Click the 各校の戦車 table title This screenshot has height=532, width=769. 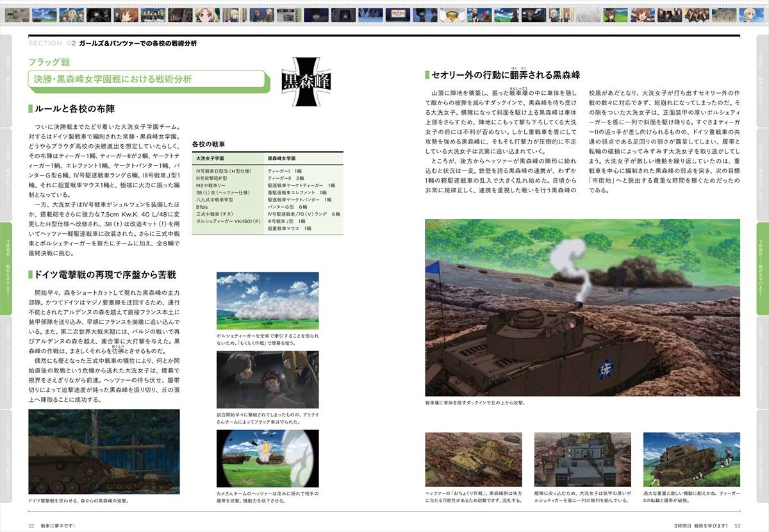(208, 145)
